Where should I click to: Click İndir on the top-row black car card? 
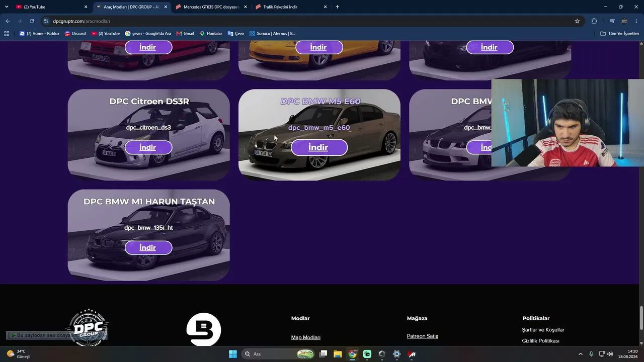coord(490,47)
